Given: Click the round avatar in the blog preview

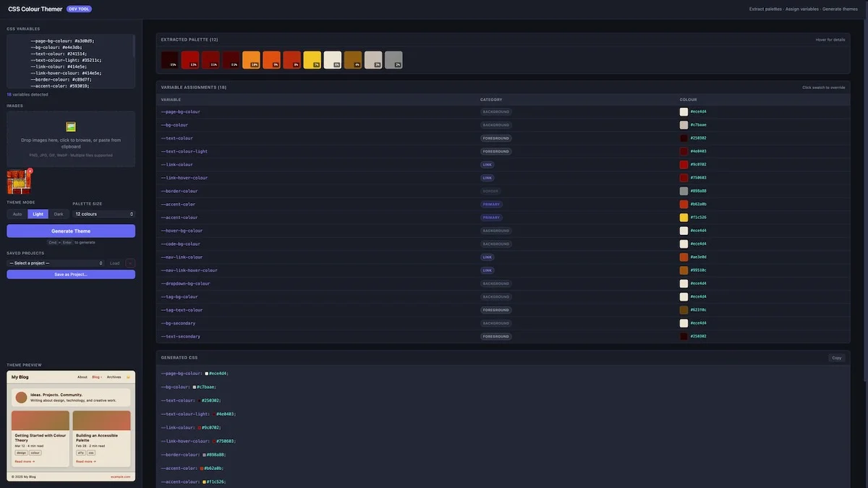Looking at the screenshot, I should coord(20,397).
